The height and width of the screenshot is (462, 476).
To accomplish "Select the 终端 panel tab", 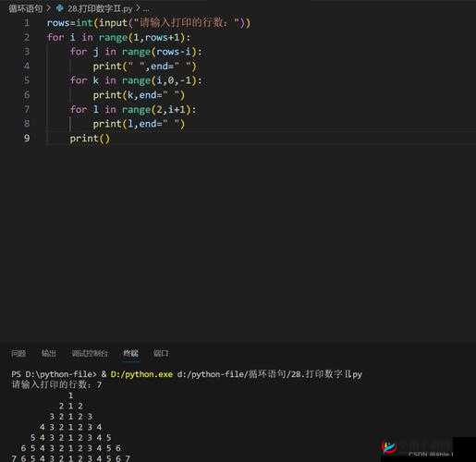I will (130, 353).
